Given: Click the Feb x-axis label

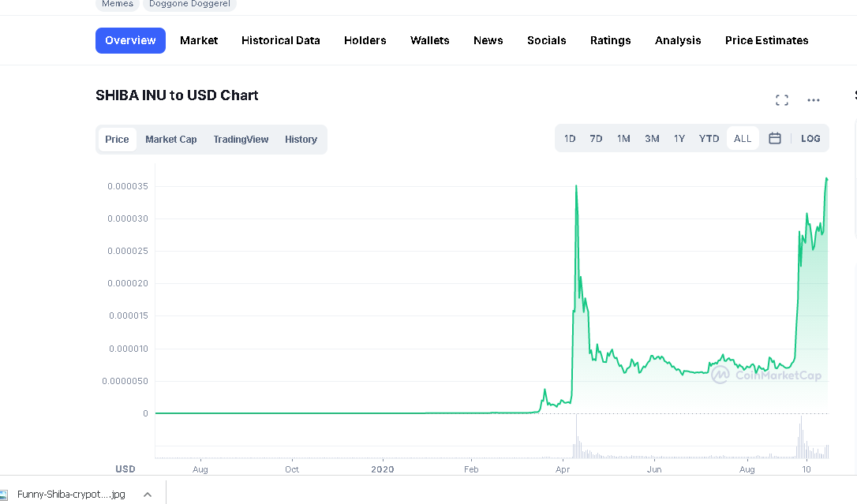Looking at the screenshot, I should coord(471,469).
